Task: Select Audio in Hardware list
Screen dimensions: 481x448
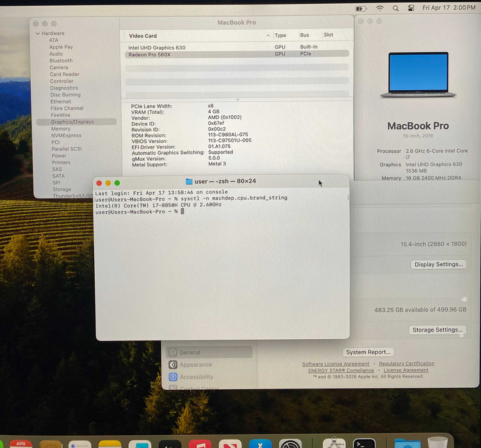Action: (56, 54)
